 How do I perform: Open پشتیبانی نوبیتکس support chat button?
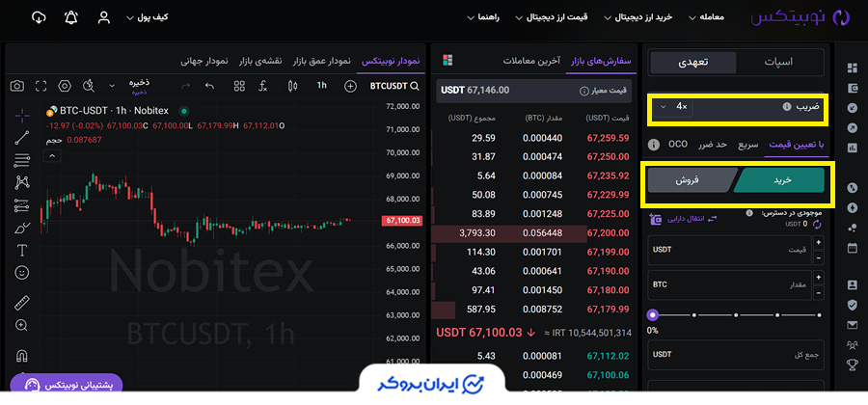[67, 384]
